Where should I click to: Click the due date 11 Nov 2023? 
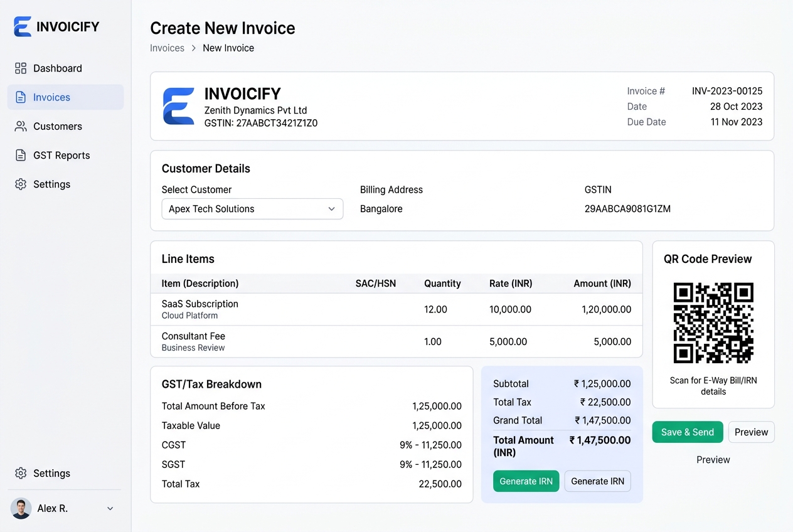click(x=737, y=122)
